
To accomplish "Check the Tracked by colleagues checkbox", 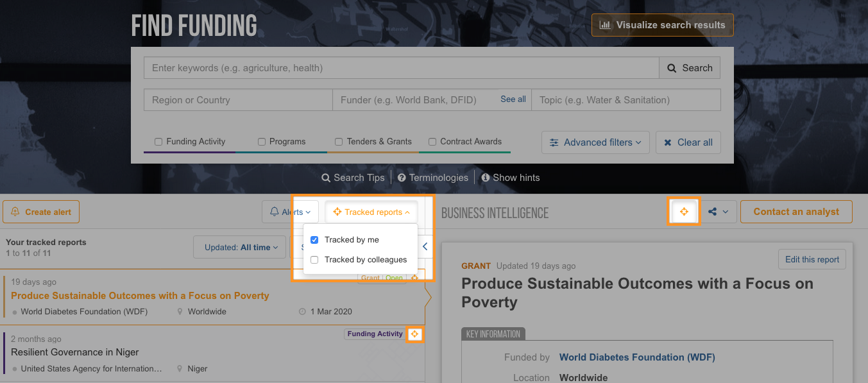I will (x=314, y=260).
